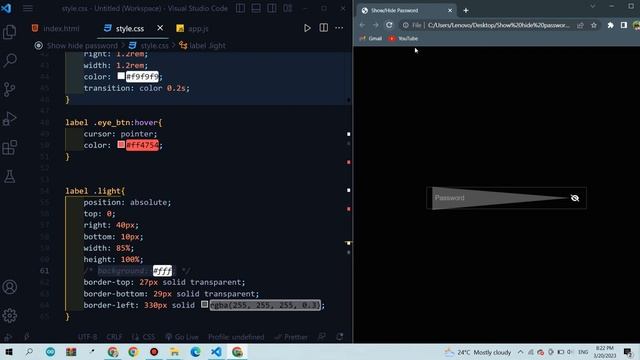Open notifications bell in VS Code status bar
640x360 pixels.
coord(340,337)
